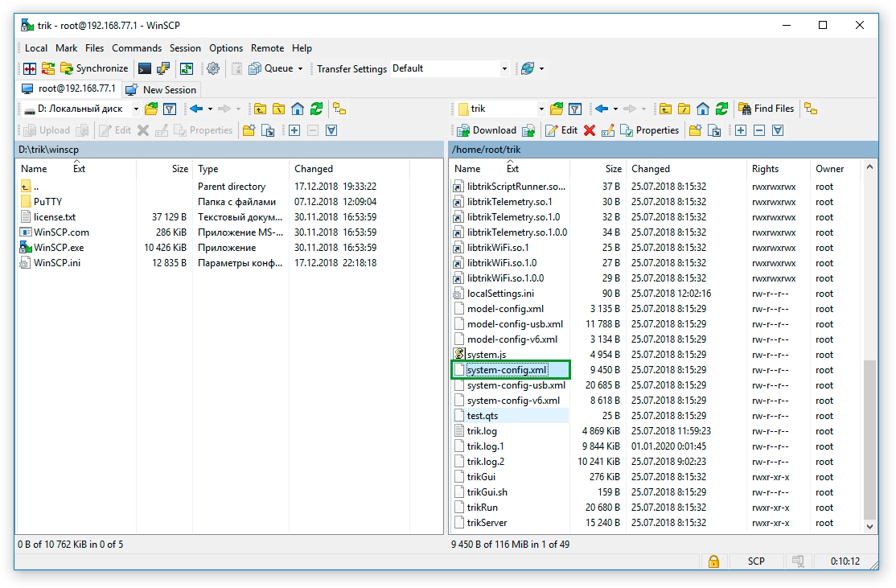Click remote panel Open Directory icon
This screenshot has width=896, height=588.
[x=557, y=109]
